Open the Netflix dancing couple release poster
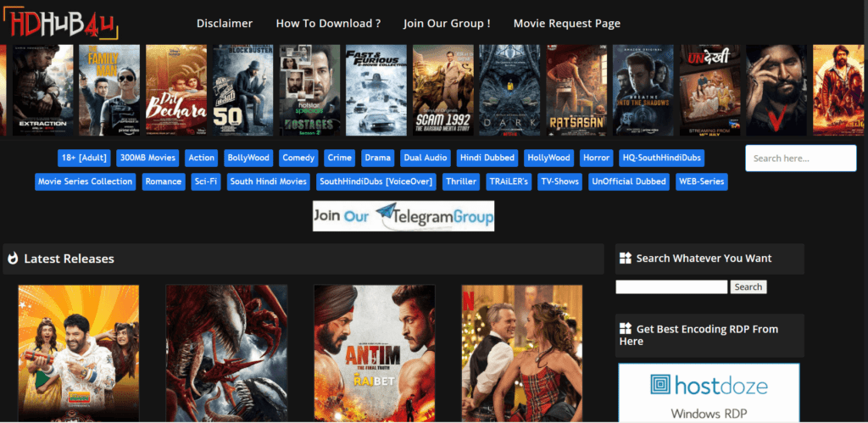868x423 pixels. tap(522, 353)
